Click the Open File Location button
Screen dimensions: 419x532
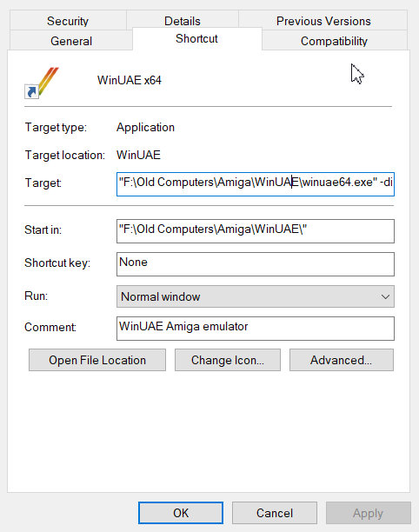(97, 360)
